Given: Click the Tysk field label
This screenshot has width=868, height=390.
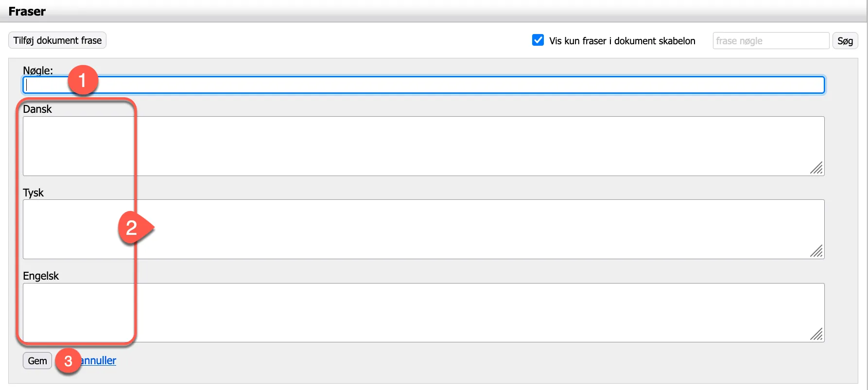Looking at the screenshot, I should (33, 193).
